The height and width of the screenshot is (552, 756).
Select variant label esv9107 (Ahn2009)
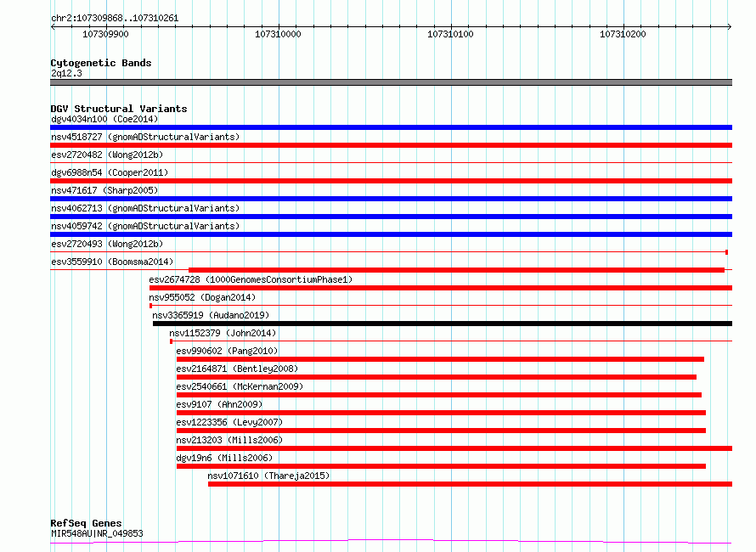pyautogui.click(x=219, y=404)
